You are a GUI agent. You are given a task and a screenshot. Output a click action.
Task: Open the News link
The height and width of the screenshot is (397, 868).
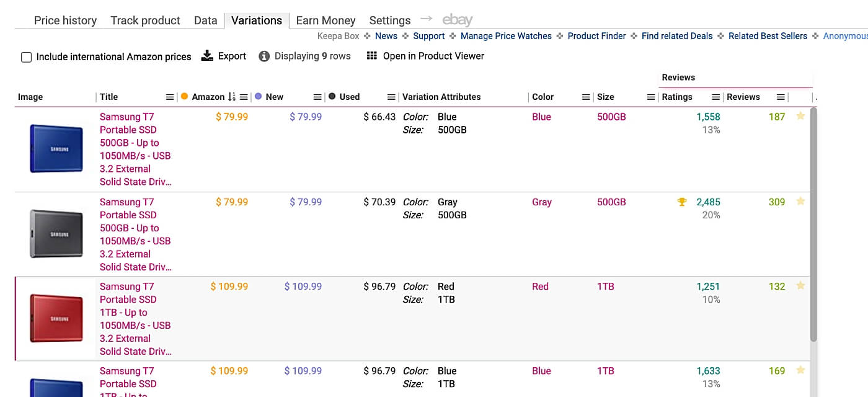click(x=386, y=36)
